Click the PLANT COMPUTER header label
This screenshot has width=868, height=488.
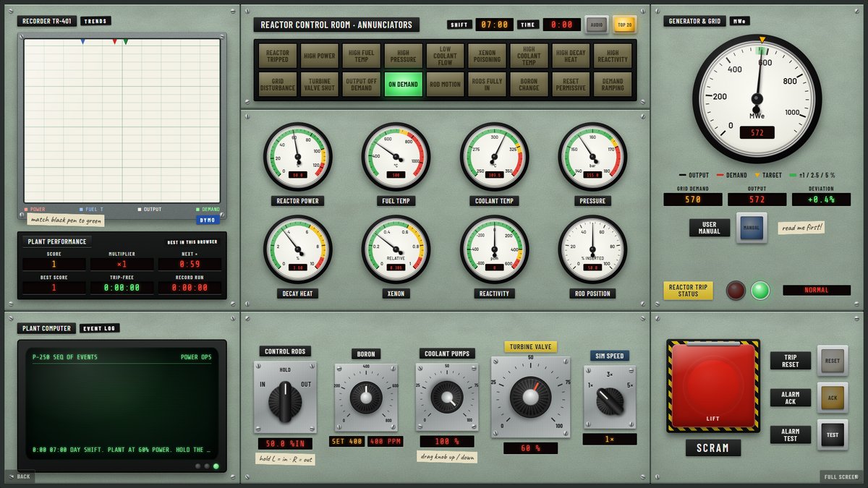click(47, 328)
